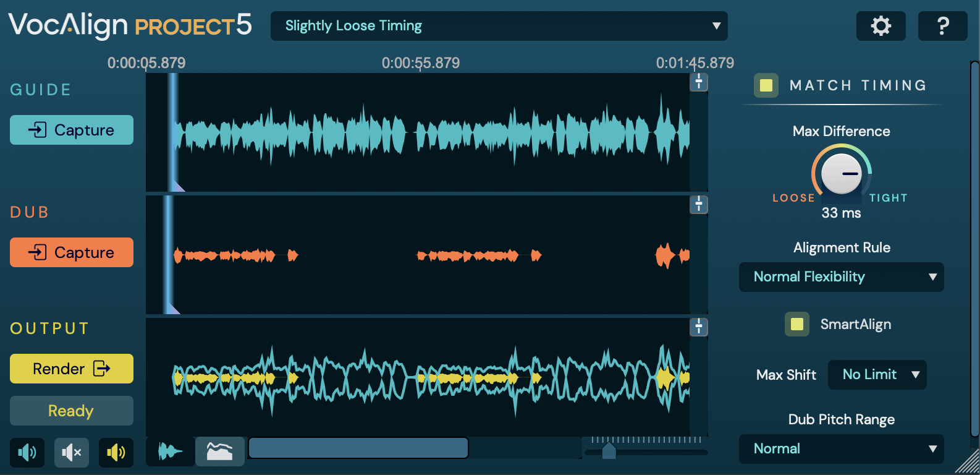Click the mute speaker icon
Image resolution: width=980 pixels, height=475 pixels.
pyautogui.click(x=72, y=453)
